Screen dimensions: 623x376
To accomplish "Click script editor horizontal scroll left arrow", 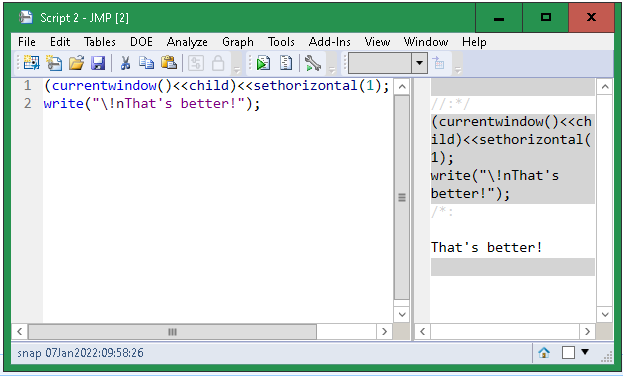I will [x=19, y=331].
